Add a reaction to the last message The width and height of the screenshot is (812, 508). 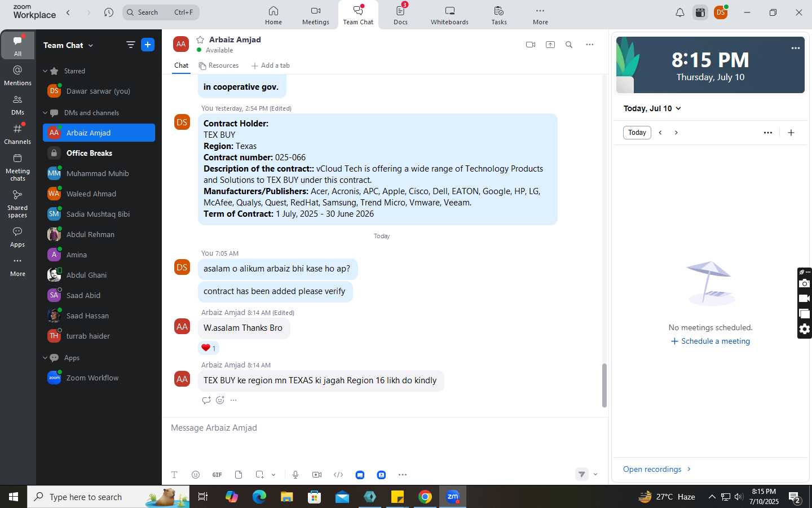[x=220, y=400]
